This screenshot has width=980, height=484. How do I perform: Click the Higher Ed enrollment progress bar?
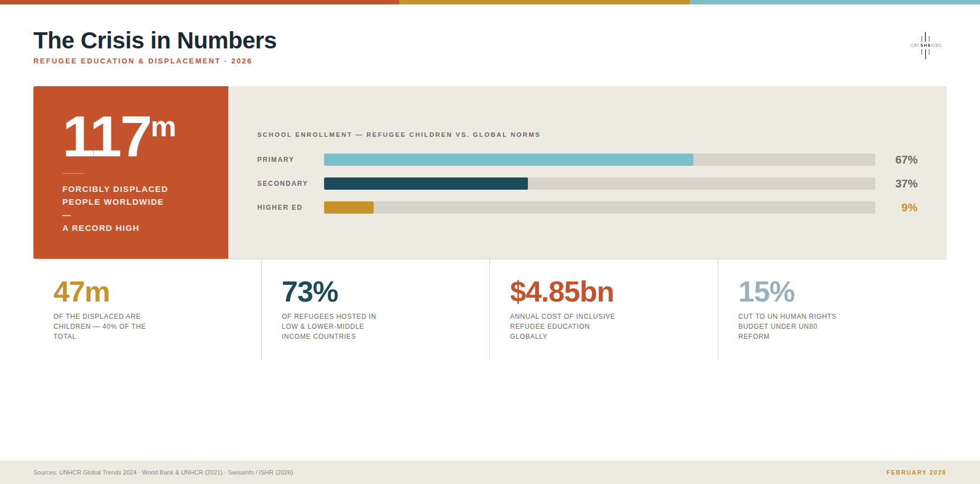coord(600,208)
